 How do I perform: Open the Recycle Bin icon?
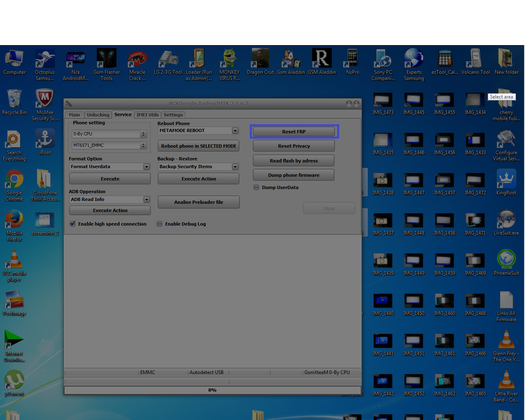(x=14, y=99)
